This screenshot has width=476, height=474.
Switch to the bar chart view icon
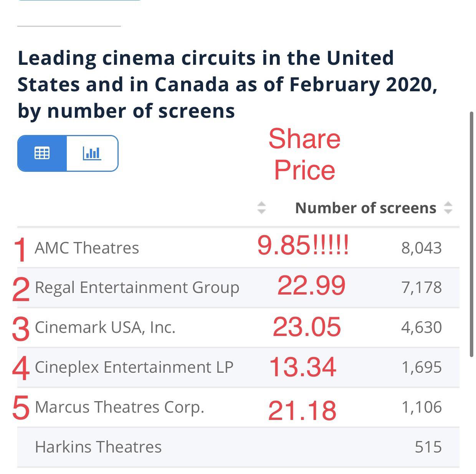point(92,153)
